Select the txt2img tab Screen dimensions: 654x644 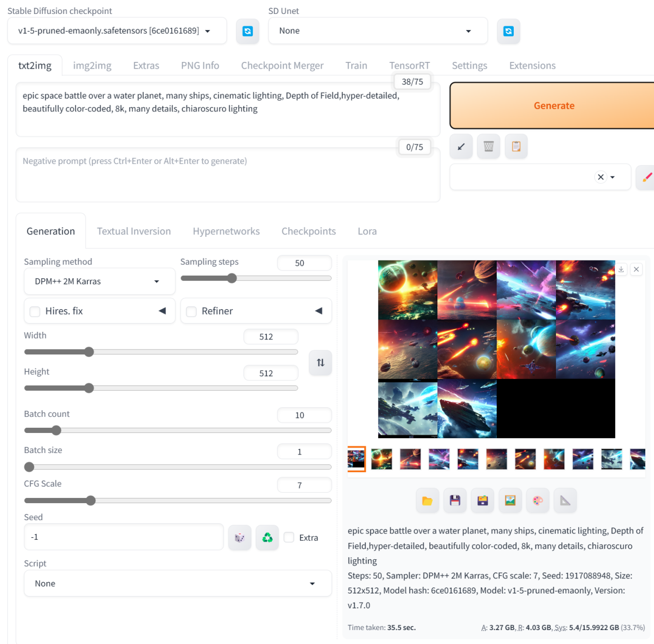(x=35, y=66)
